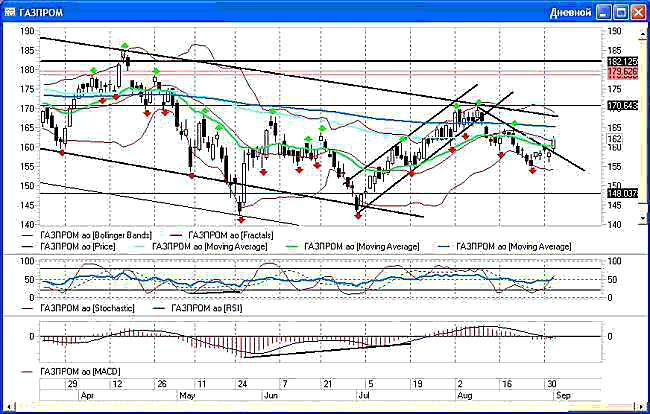The width and height of the screenshot is (650, 414).
Task: Minimize the ГАЗПРОМ chart window
Action: 604,12
